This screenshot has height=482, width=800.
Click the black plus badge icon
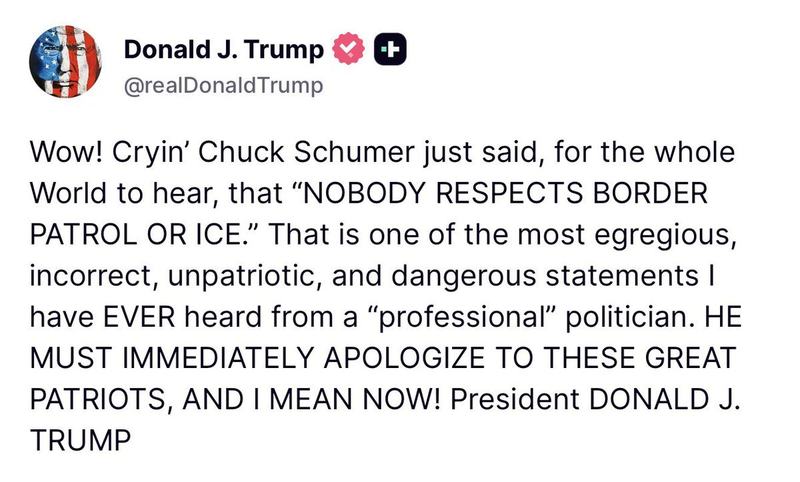point(389,49)
